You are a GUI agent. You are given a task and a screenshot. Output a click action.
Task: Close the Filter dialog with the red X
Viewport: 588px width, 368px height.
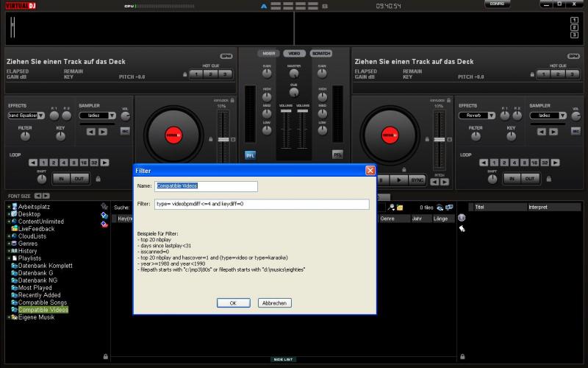[370, 171]
